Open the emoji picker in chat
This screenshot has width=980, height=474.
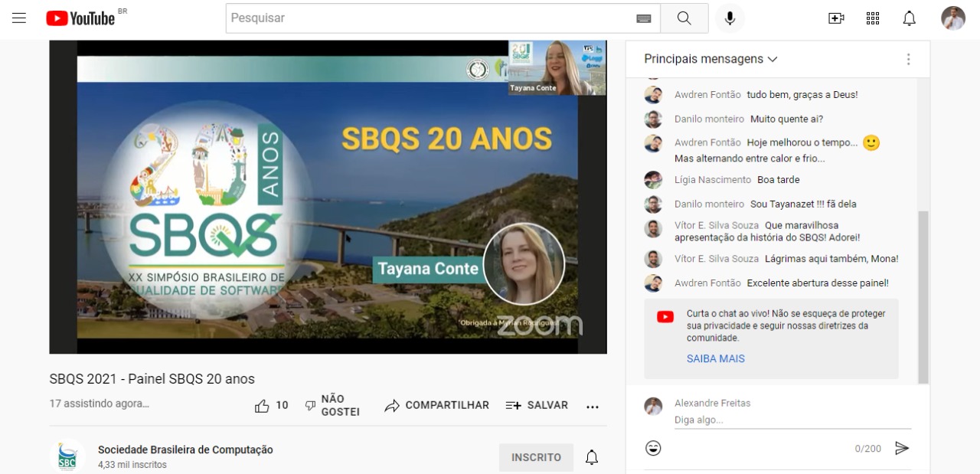pyautogui.click(x=653, y=448)
